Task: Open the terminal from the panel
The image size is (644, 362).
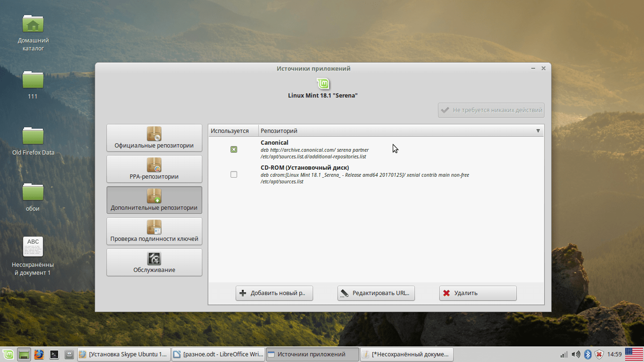Action: (x=54, y=354)
